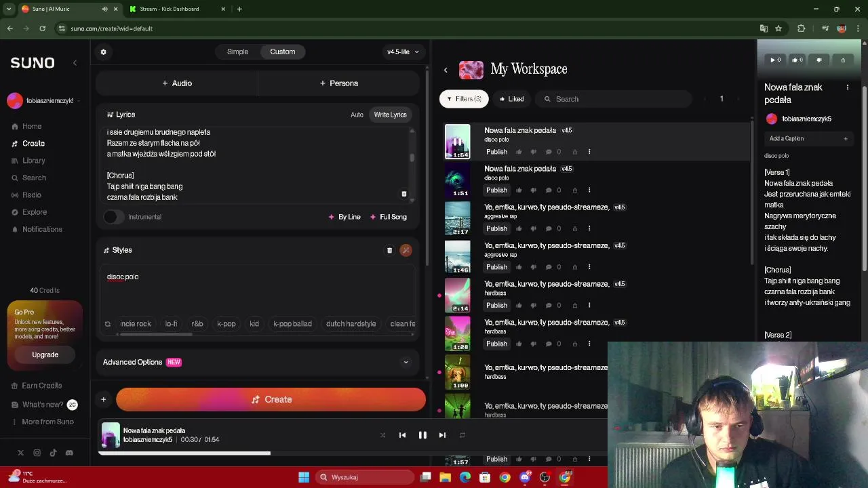The image size is (868, 488).
Task: Seek on the player progress bar
Action: point(353,453)
